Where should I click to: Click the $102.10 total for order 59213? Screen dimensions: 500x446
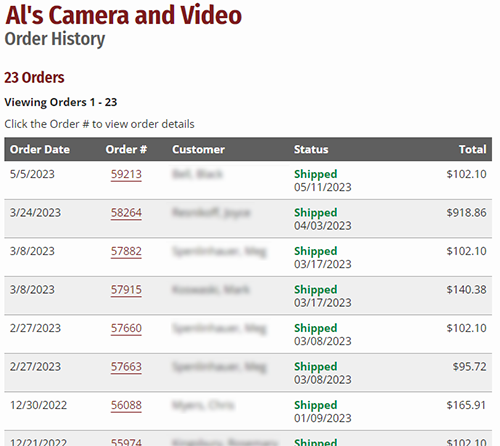click(466, 174)
